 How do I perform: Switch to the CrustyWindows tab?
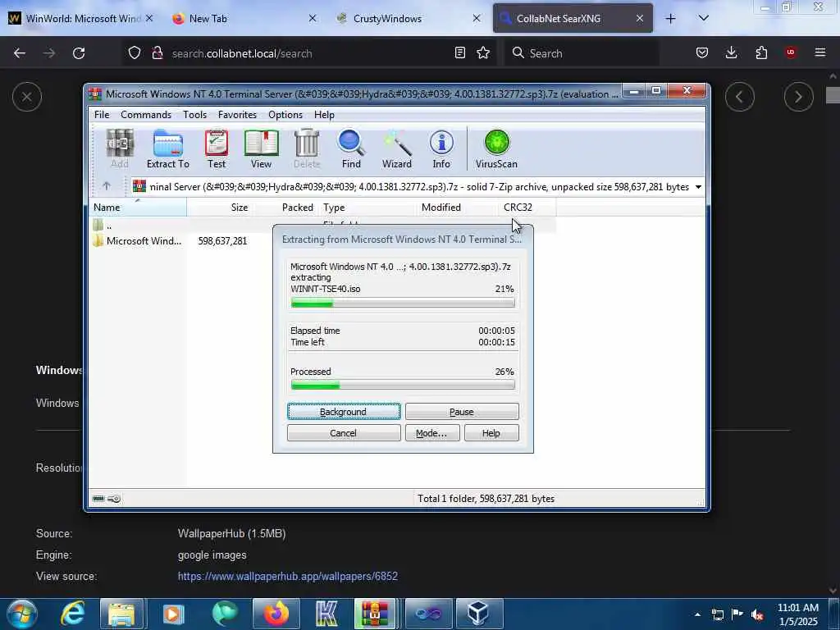coord(407,18)
